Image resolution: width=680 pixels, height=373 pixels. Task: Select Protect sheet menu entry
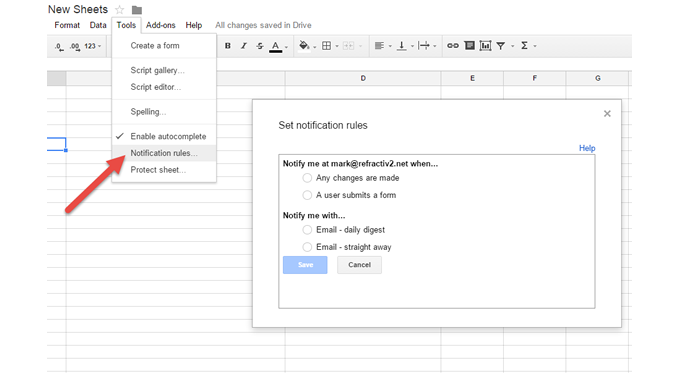coord(164,170)
